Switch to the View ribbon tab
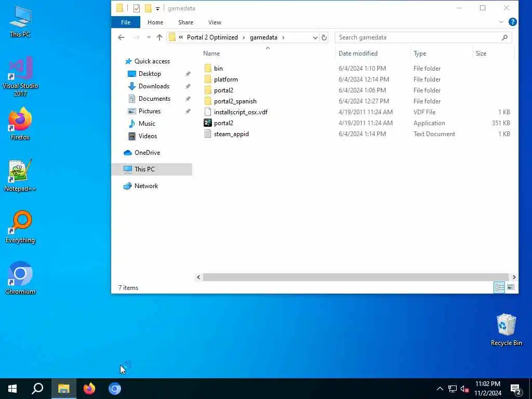Image resolution: width=532 pixels, height=399 pixels. (215, 22)
